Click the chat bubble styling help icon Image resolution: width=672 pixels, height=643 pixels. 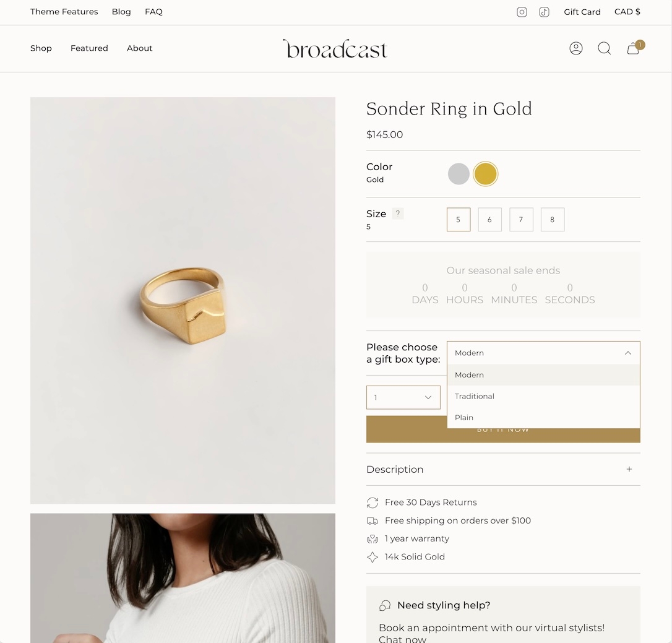385,605
